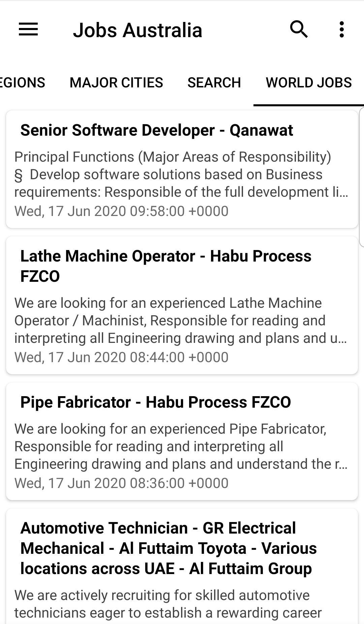The image size is (364, 624).
Task: Select Senior Software Developer description text
Action: [x=181, y=174]
